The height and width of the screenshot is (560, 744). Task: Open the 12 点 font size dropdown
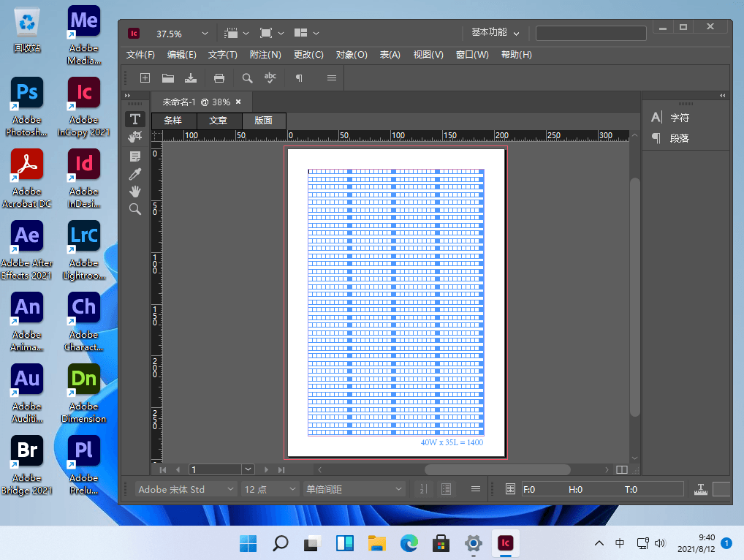[270, 489]
